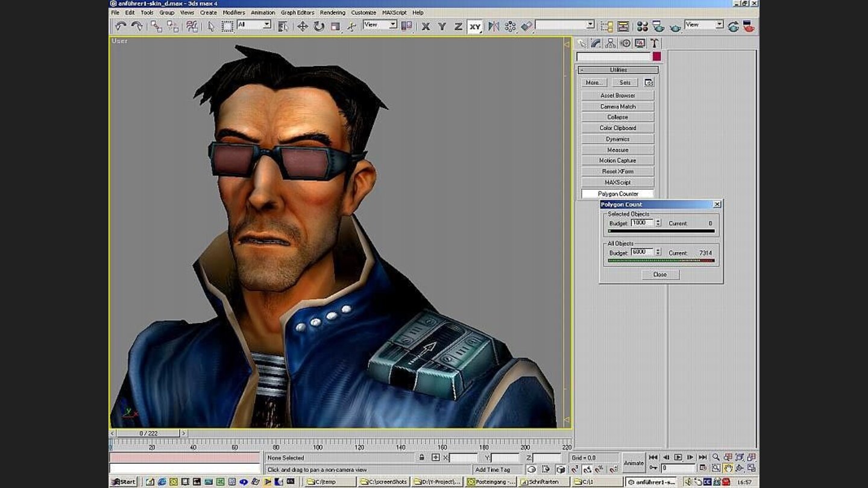Image resolution: width=868 pixels, height=488 pixels.
Task: Open the Animation menu
Action: 263,13
